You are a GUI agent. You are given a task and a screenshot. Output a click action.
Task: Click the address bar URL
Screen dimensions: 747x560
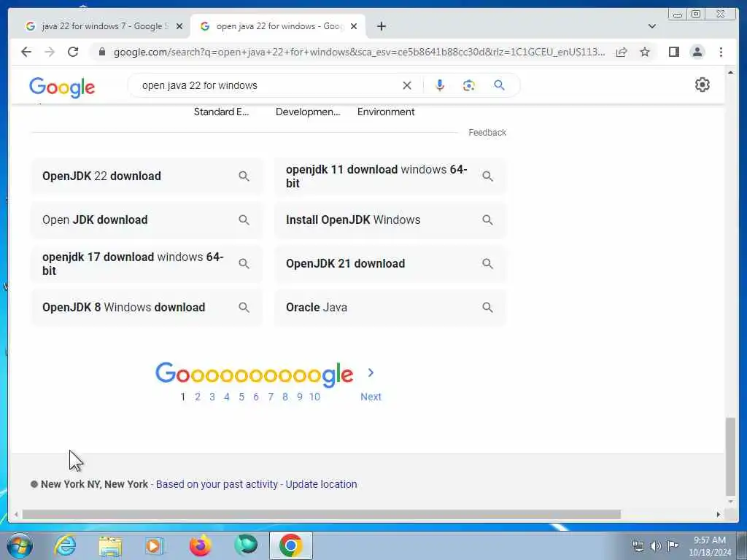(x=359, y=52)
